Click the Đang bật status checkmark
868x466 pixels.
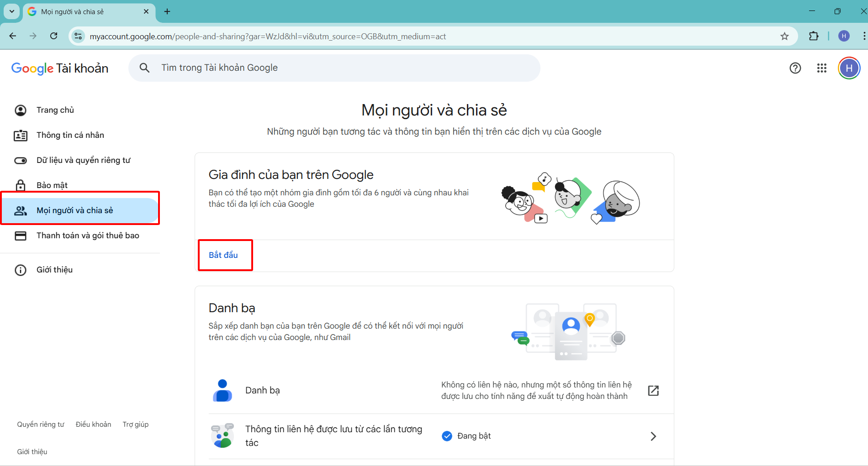click(x=447, y=436)
